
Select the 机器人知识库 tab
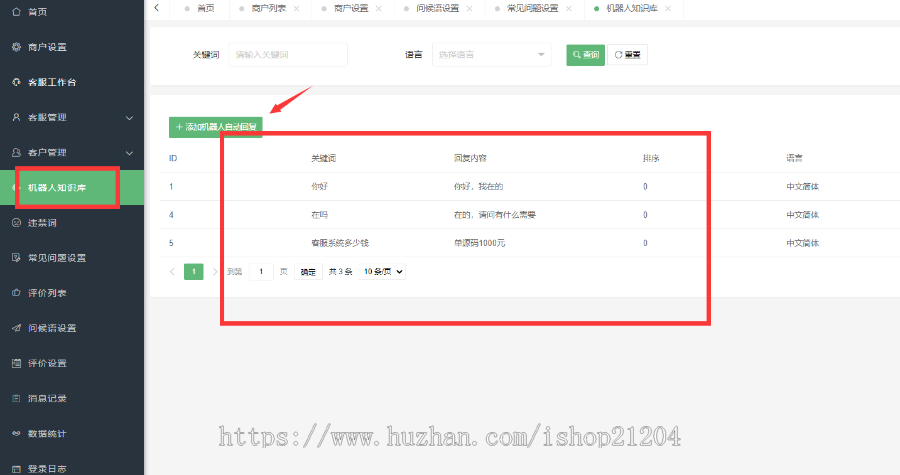click(x=631, y=9)
